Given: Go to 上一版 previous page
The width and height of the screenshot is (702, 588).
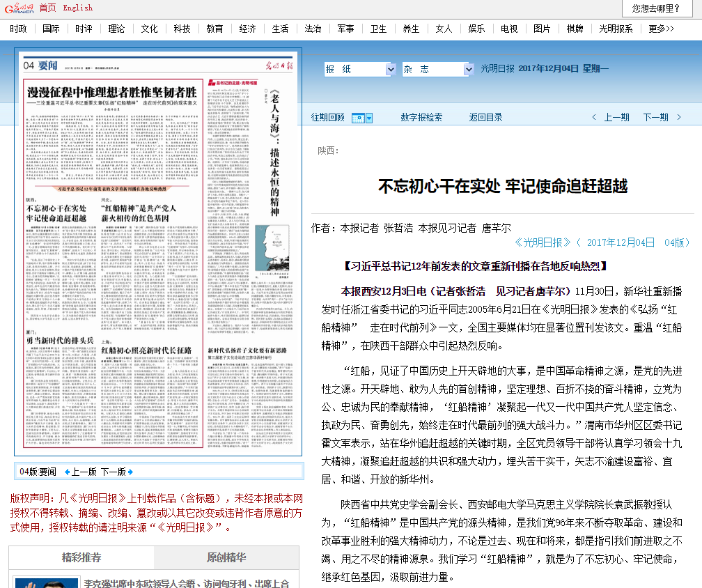Looking at the screenshot, I should (84, 472).
